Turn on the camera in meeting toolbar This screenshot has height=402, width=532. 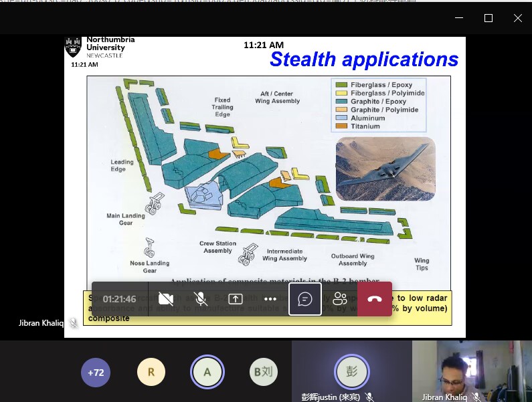[x=166, y=299]
